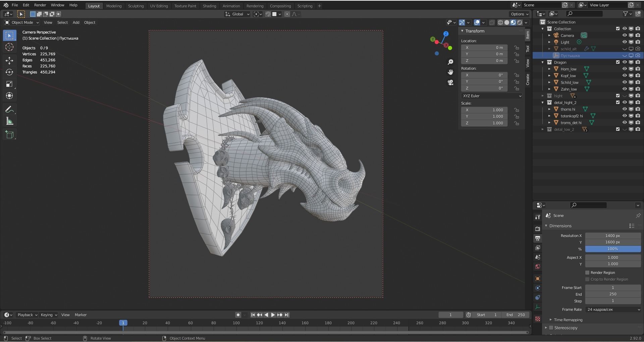Select the Add Cube tool
Viewport: 644px width, 342px height.
tap(9, 134)
